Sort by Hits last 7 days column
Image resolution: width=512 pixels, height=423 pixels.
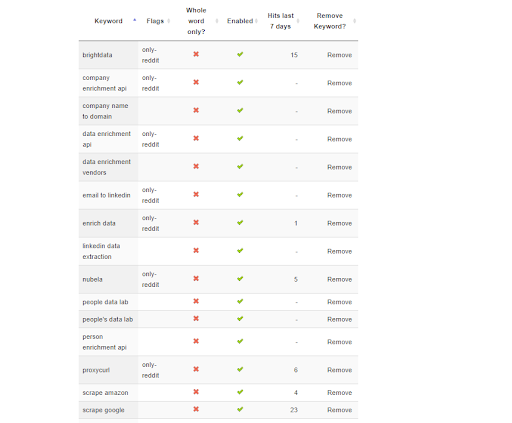point(283,21)
